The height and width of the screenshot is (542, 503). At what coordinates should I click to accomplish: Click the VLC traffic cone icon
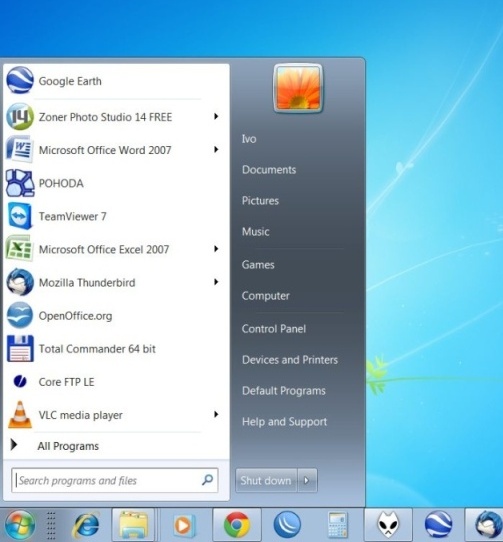coord(20,414)
